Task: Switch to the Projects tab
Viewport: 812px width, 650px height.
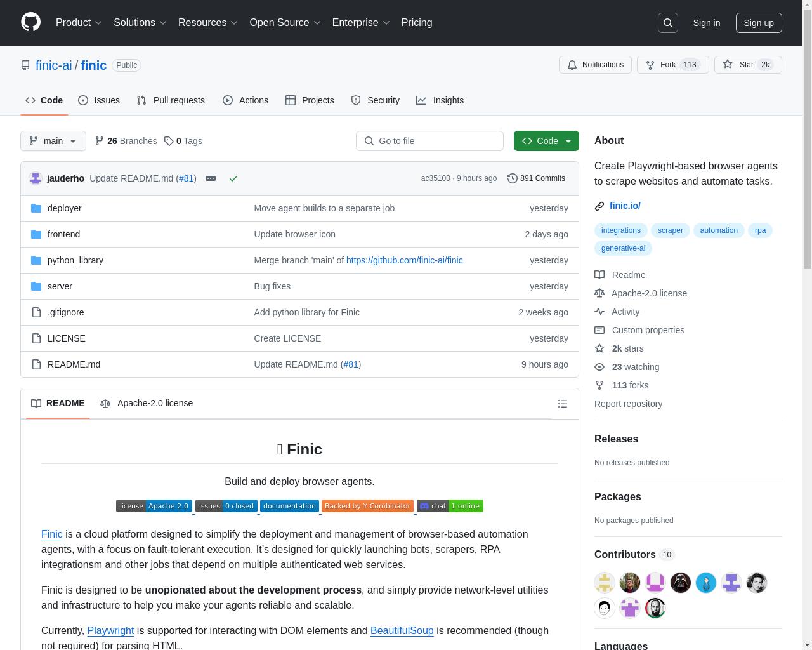Action: coord(310,100)
